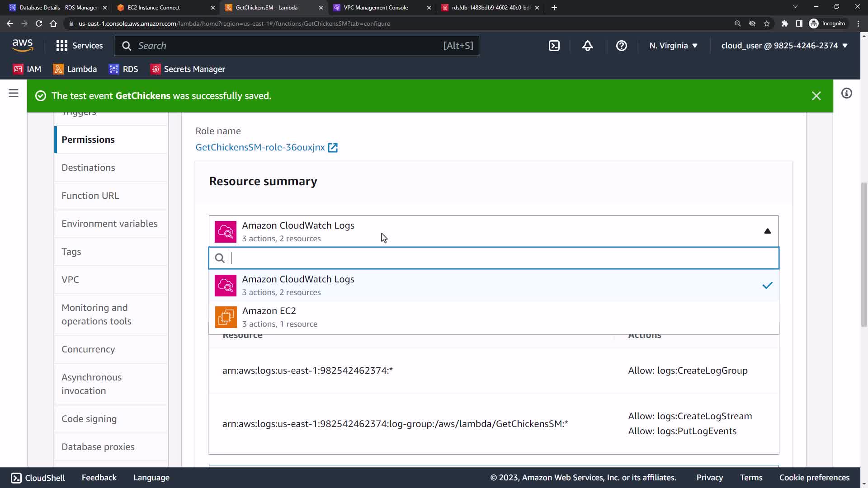Open the Services grid menu
This screenshot has height=488, width=868.
(x=79, y=46)
